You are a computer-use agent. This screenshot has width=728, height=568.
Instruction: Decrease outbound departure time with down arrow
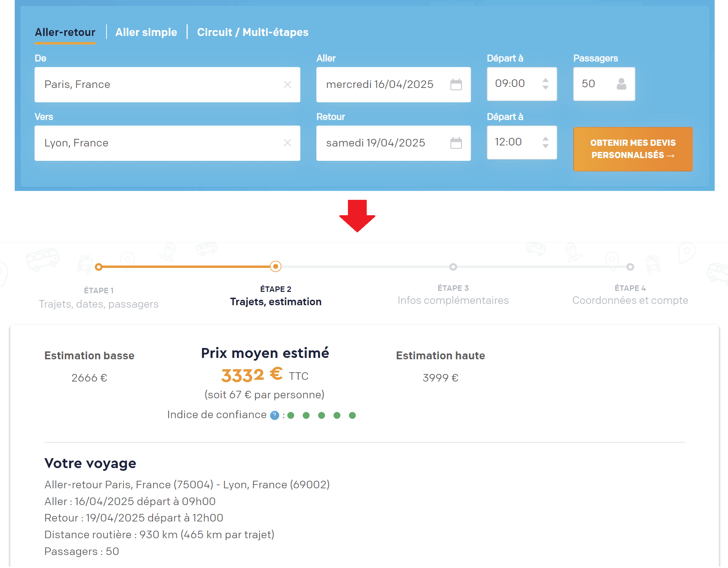point(545,88)
